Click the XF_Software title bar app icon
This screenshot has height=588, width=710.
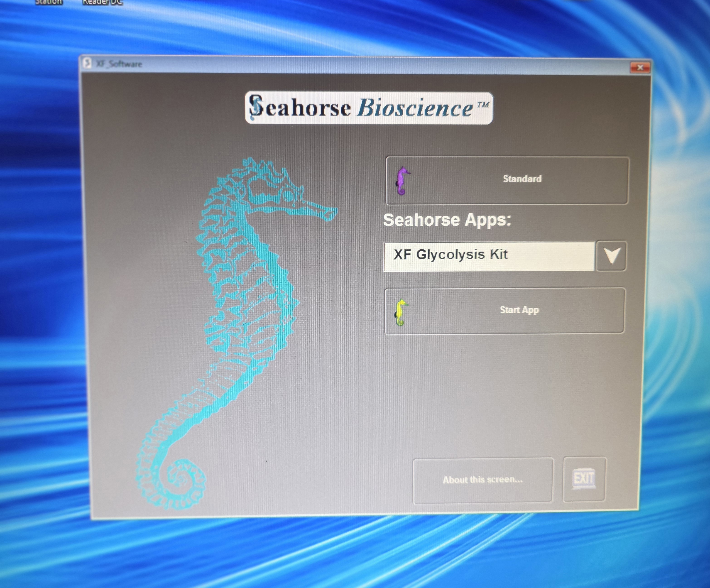(x=88, y=63)
